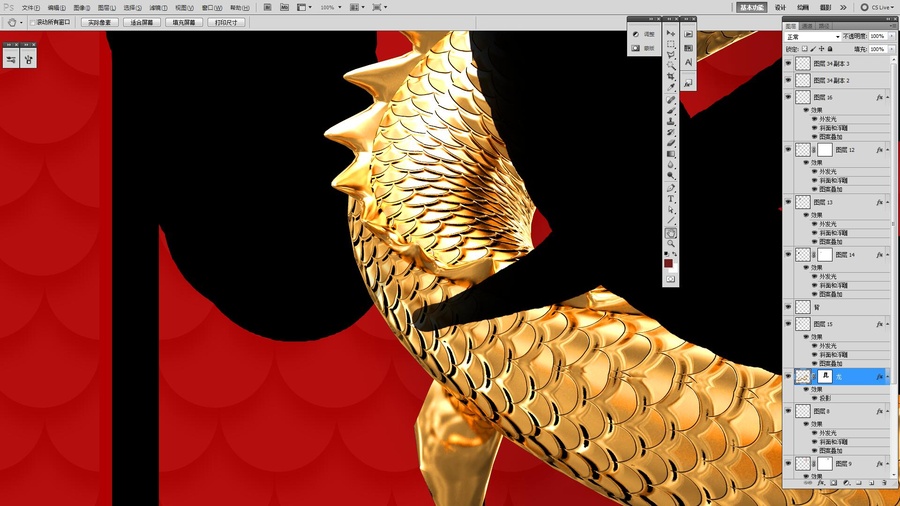
Task: Select the History Brush tool
Action: click(670, 133)
